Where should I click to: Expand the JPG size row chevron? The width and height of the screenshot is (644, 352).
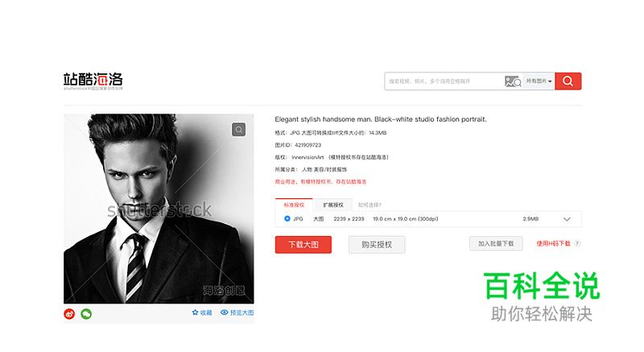pyautogui.click(x=567, y=219)
